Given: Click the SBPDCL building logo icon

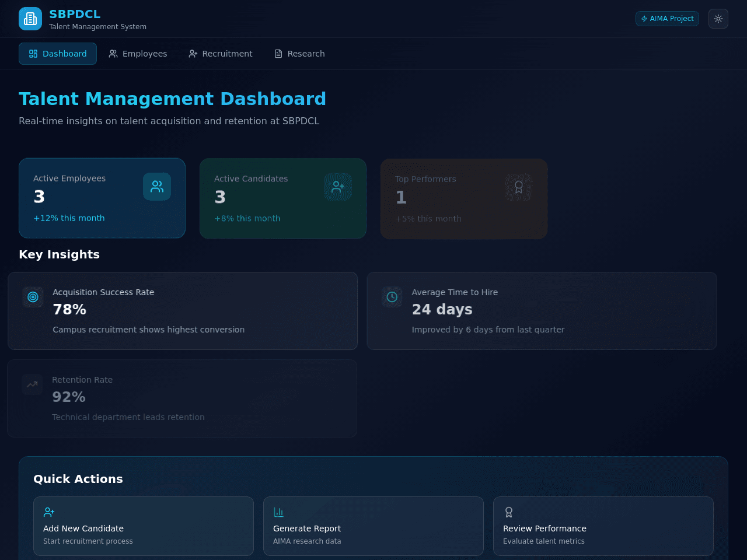Looking at the screenshot, I should pyautogui.click(x=30, y=19).
